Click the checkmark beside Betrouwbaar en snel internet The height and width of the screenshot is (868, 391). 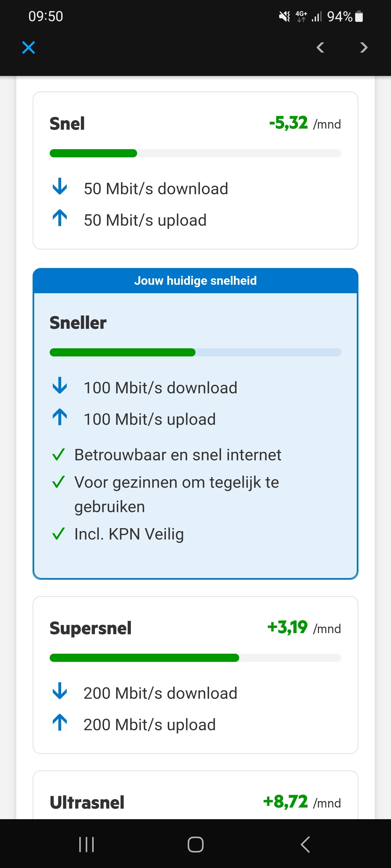(x=59, y=454)
